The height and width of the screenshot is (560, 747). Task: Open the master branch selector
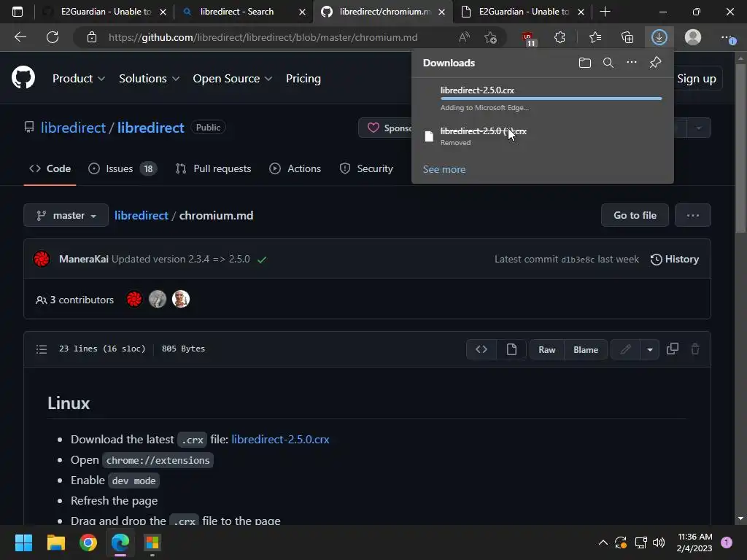(66, 215)
